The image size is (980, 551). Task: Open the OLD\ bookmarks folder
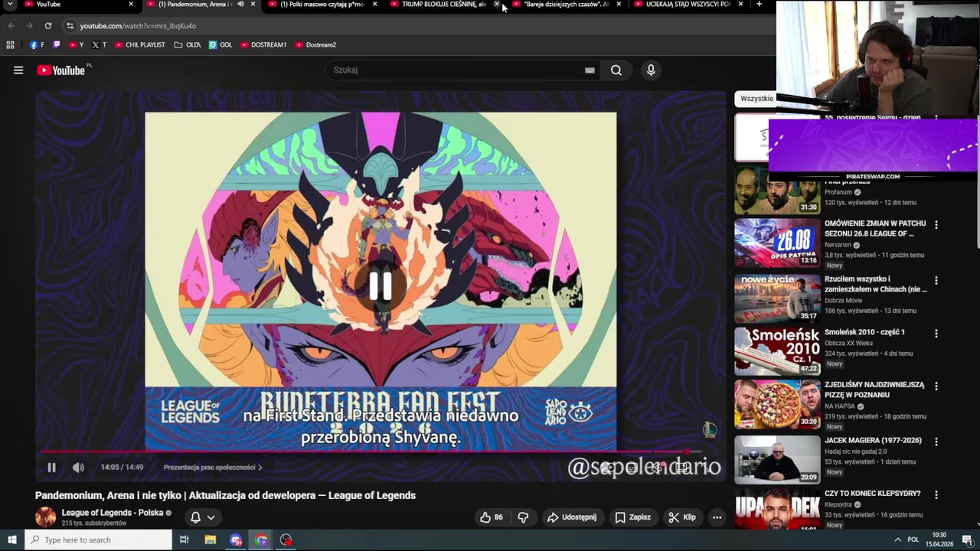pyautogui.click(x=188, y=45)
